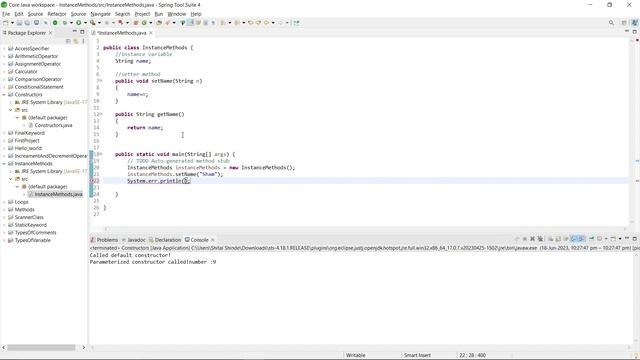Switch to the Problems tab
This screenshot has width=640, height=360.
point(104,240)
